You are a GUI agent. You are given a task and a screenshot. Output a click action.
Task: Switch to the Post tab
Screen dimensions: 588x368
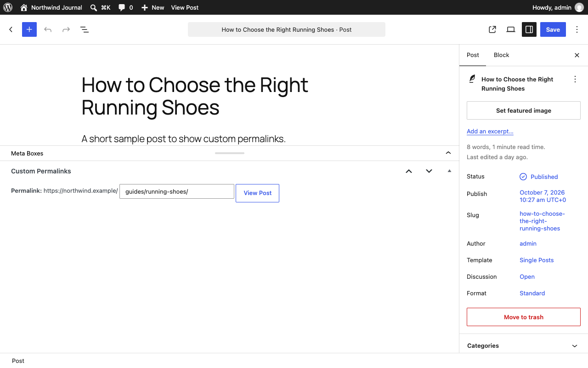[473, 55]
